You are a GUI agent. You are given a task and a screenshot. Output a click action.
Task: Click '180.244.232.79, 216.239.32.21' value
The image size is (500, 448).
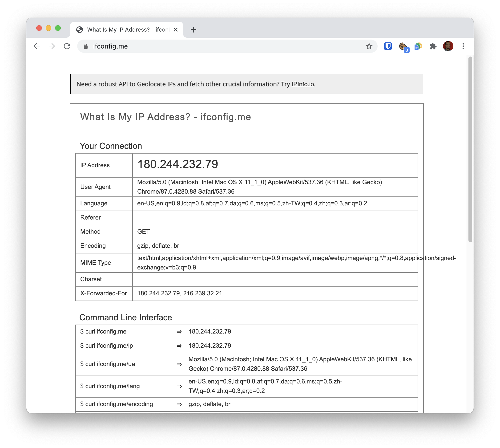(179, 293)
